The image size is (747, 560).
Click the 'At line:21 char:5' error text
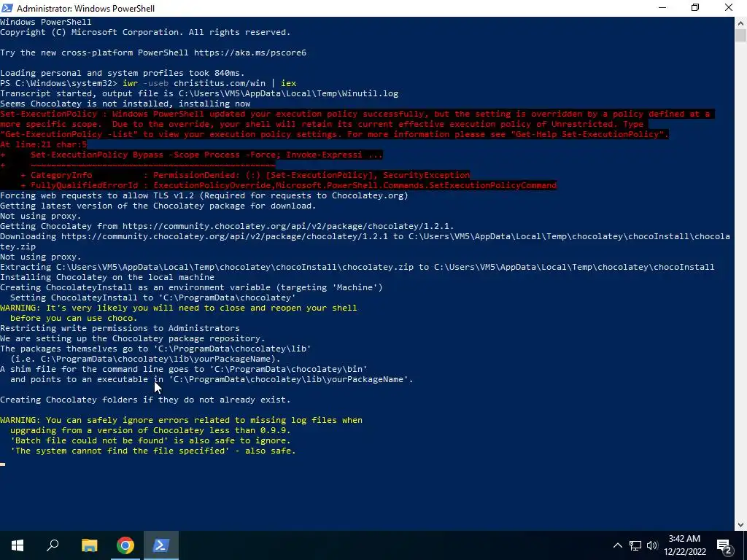tap(43, 144)
